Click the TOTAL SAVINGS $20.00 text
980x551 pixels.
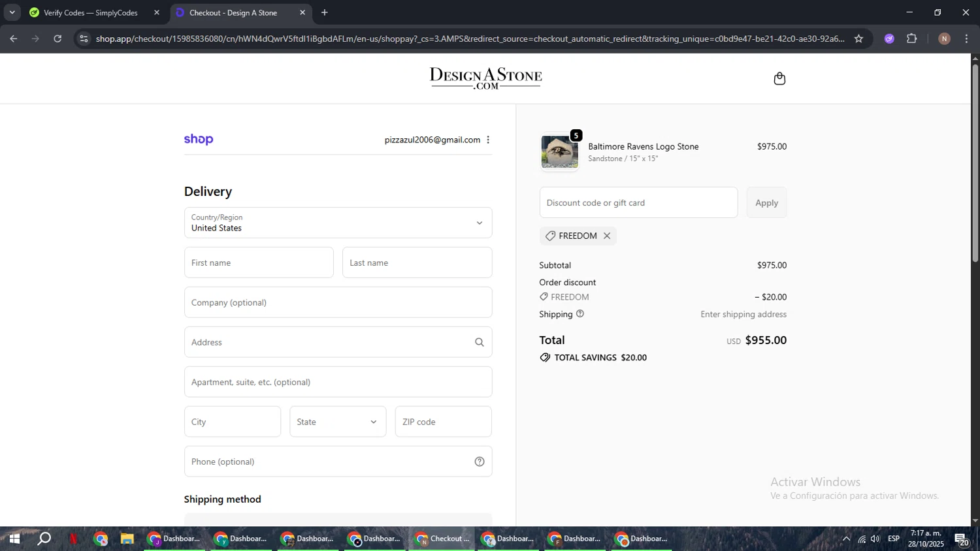(600, 358)
